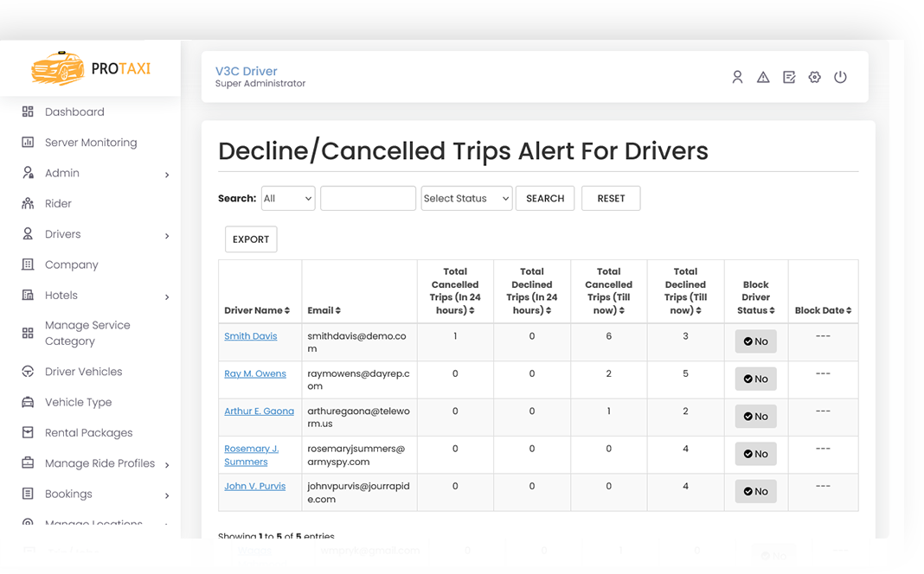Click the RESET button
The width and height of the screenshot is (924, 574).
tap(611, 199)
